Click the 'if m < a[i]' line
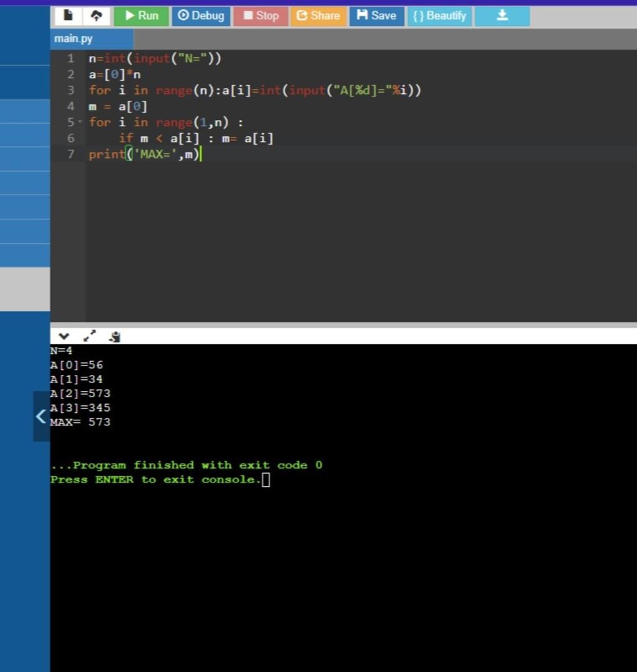The image size is (637, 672). (196, 139)
